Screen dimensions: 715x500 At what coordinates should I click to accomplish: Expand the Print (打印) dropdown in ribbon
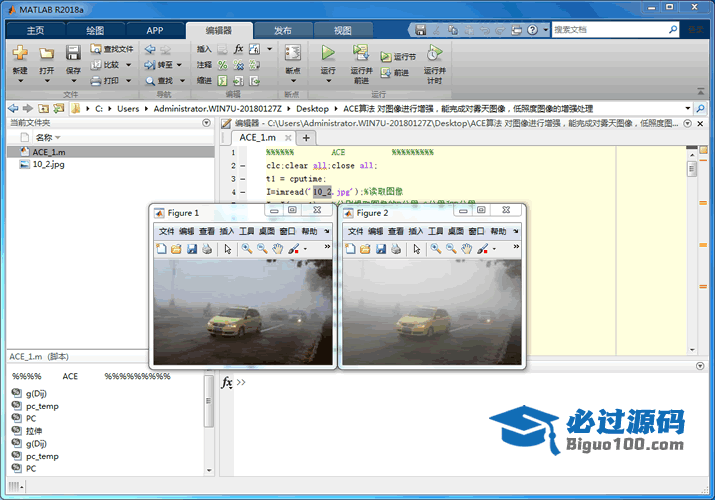point(126,80)
